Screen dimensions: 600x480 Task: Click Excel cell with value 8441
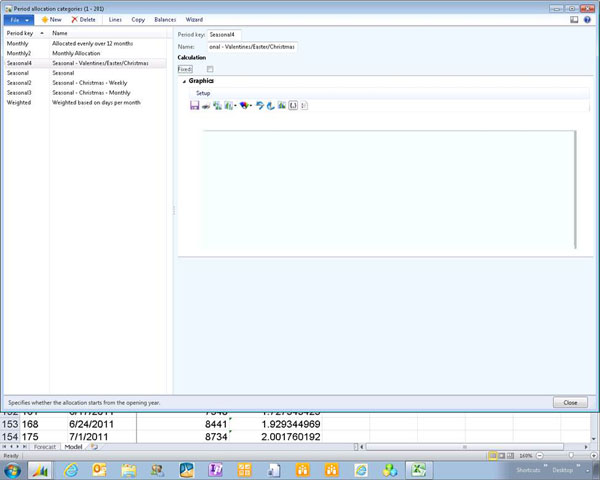pos(184,424)
